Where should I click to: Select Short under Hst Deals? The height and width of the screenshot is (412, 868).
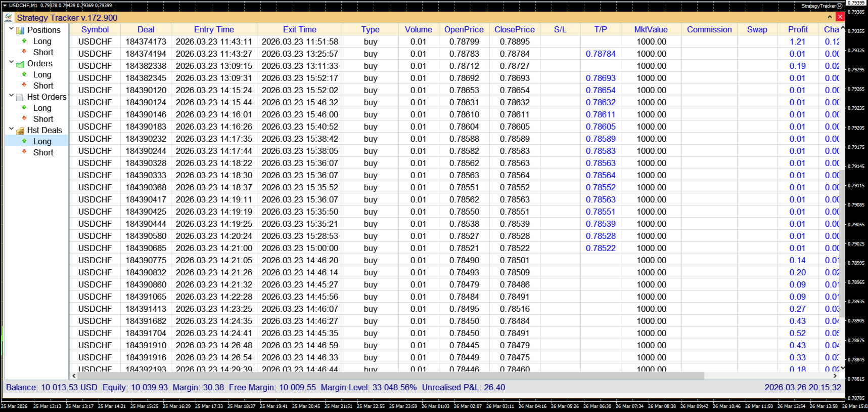coord(43,152)
